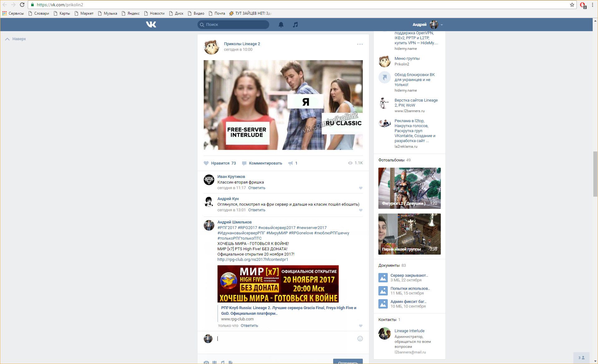Screen dimensions: 598x364
Task: Click Ответить under Андрей Кун's comment
Action: (256, 210)
